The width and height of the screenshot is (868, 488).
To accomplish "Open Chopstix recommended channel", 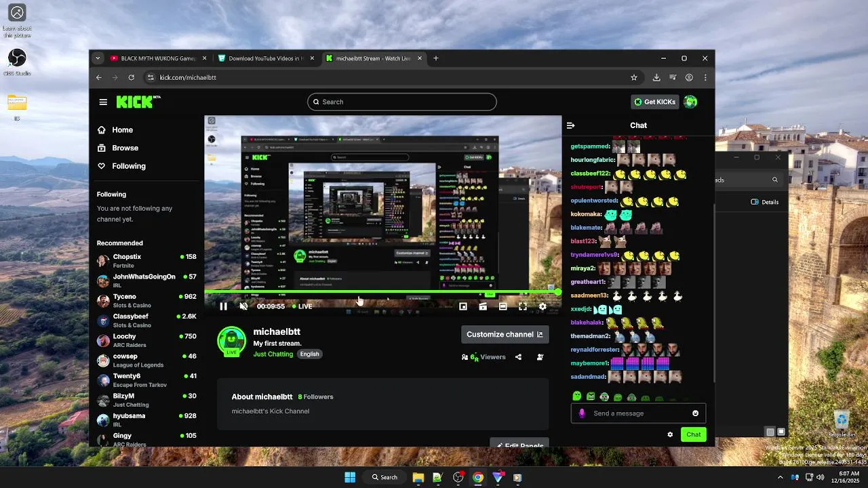I will click(146, 261).
